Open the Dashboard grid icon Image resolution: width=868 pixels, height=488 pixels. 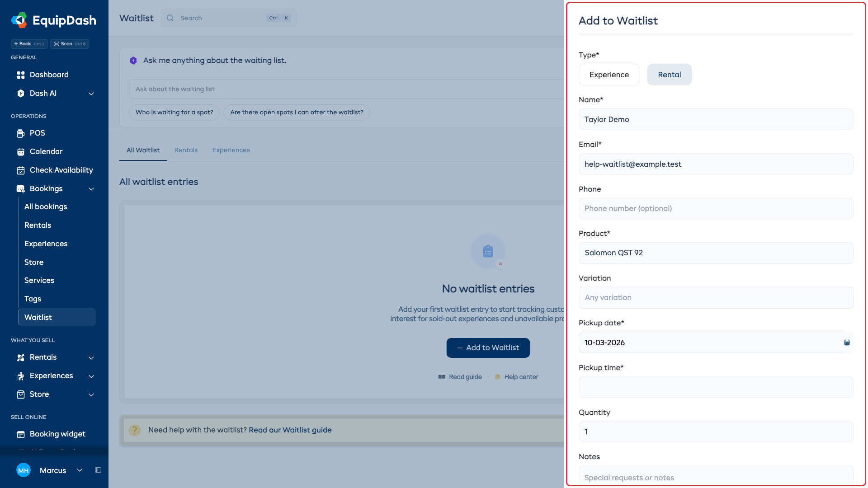click(21, 75)
